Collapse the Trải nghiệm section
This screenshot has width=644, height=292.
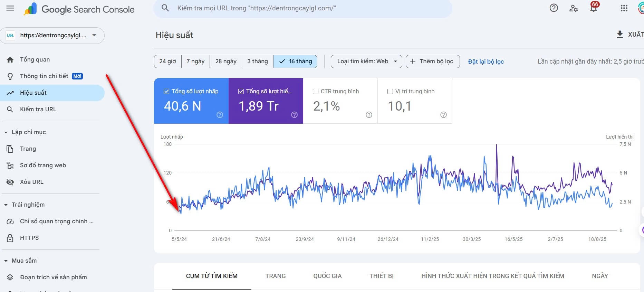click(x=6, y=205)
